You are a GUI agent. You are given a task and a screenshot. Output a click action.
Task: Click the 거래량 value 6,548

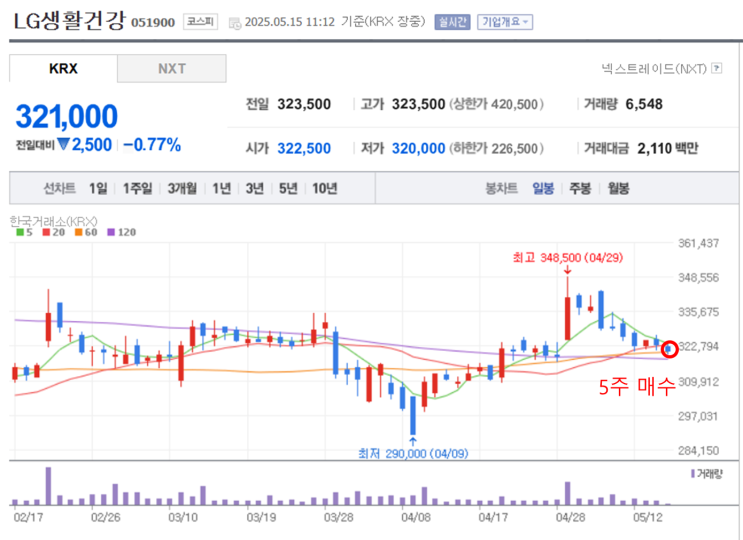point(644,104)
